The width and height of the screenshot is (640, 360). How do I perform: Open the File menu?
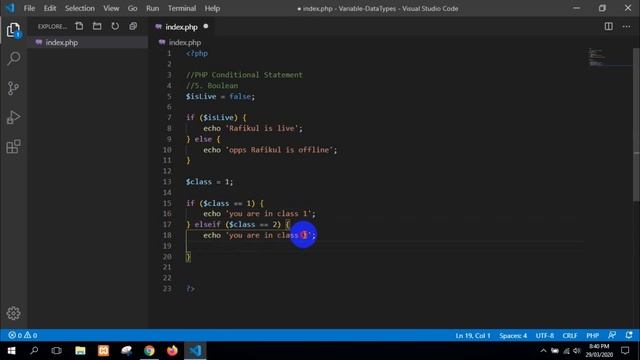[x=29, y=8]
